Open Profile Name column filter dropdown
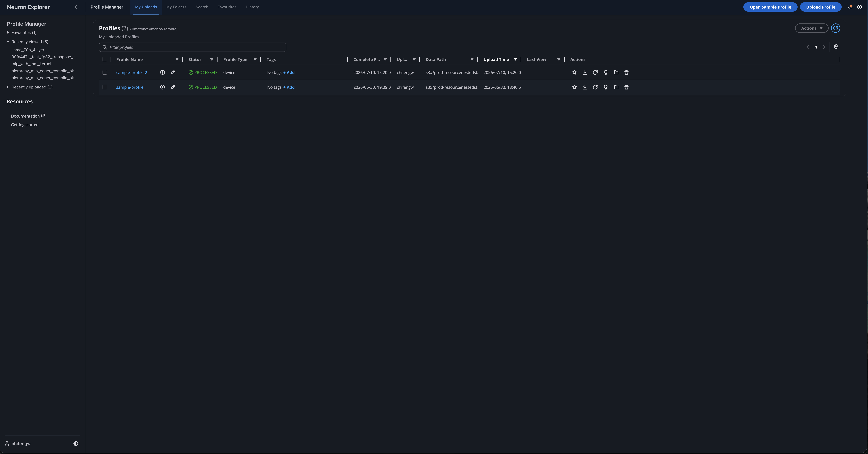The height and width of the screenshot is (454, 868). (177, 59)
